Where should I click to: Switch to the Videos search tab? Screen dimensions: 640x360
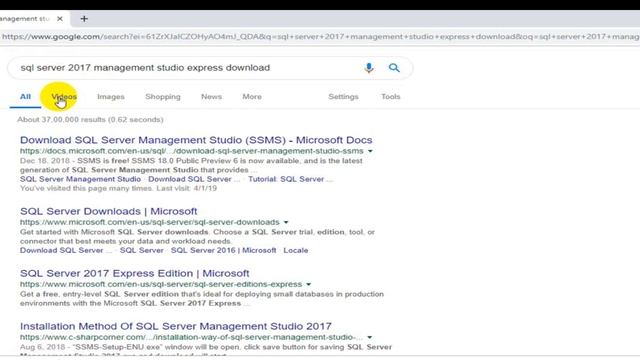(x=64, y=97)
